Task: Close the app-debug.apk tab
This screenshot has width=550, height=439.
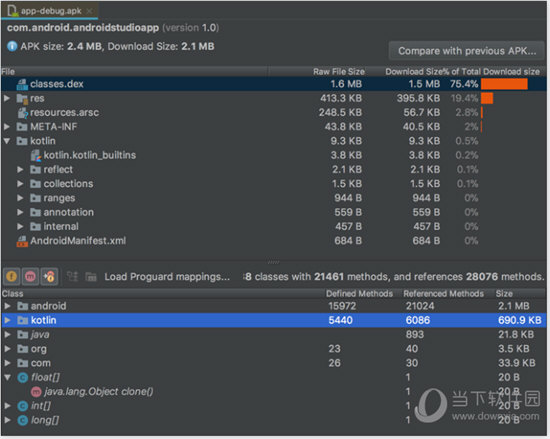Action: tap(90, 11)
